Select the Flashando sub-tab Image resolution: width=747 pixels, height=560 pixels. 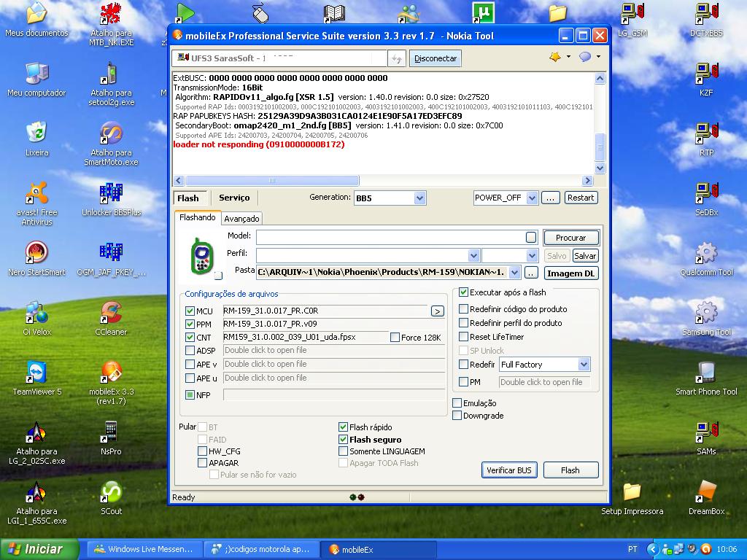197,217
